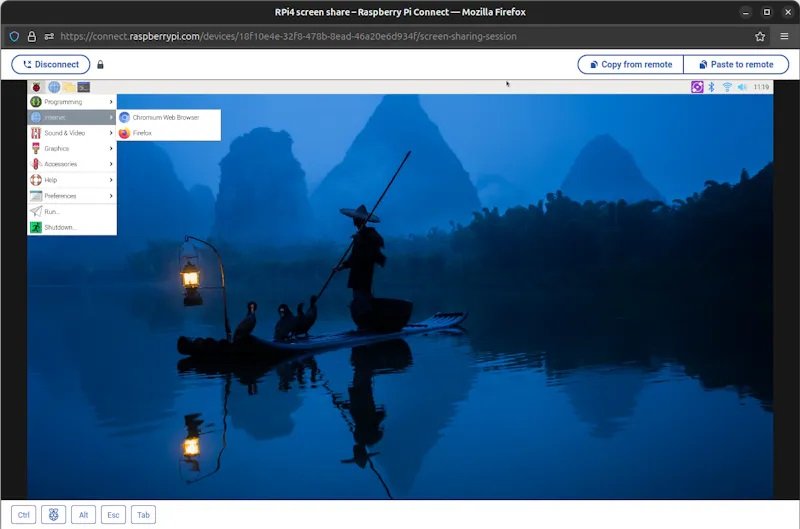Click the Preferences window icon
Viewport: 800px width, 529px height.
coord(36,195)
